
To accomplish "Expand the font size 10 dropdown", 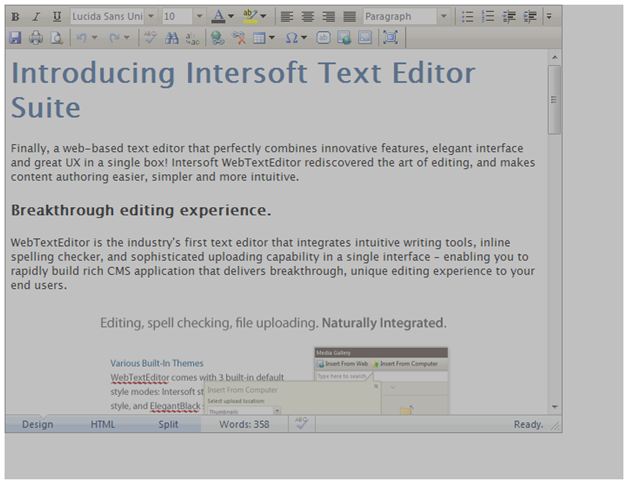I will pos(198,17).
